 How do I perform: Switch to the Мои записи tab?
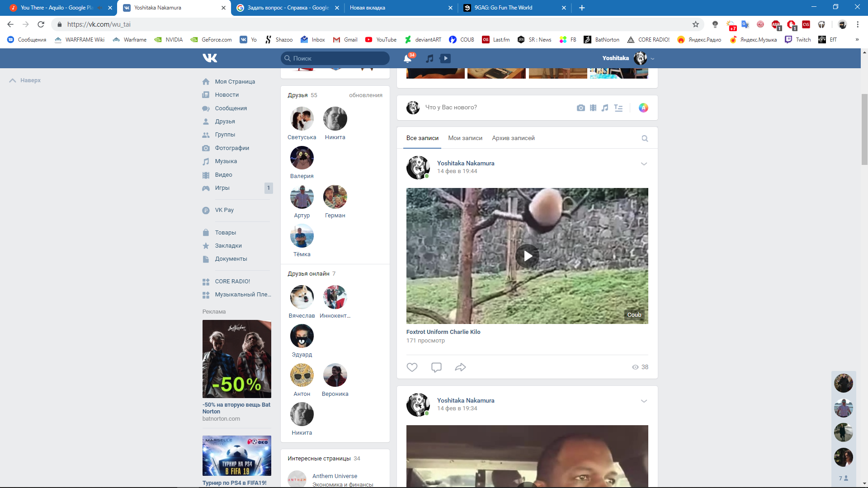(465, 138)
